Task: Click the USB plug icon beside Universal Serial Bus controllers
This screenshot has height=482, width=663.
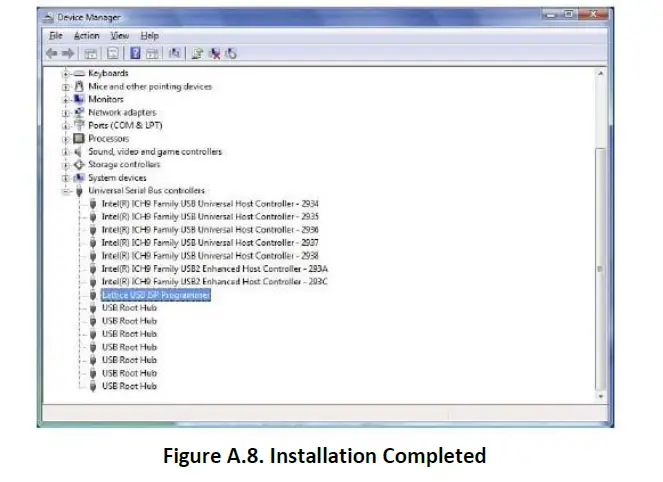Action: click(x=79, y=191)
